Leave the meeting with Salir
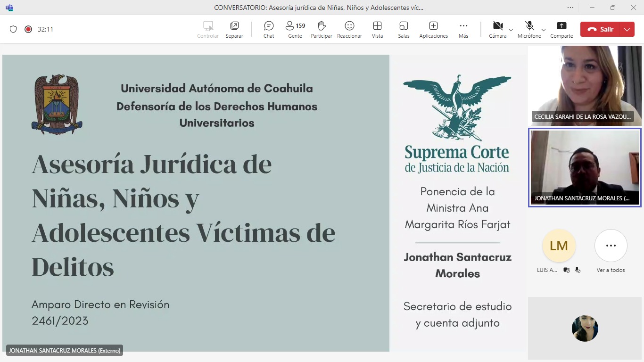The height and width of the screenshot is (362, 644). click(x=601, y=29)
